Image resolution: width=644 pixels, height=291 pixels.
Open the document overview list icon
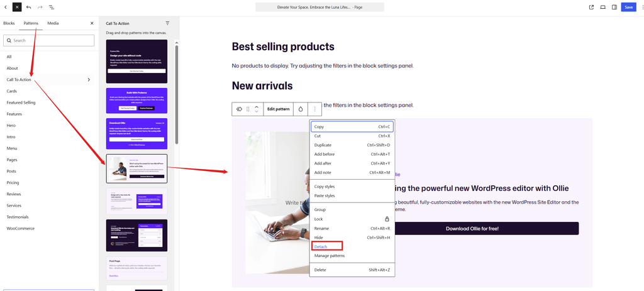click(x=52, y=7)
